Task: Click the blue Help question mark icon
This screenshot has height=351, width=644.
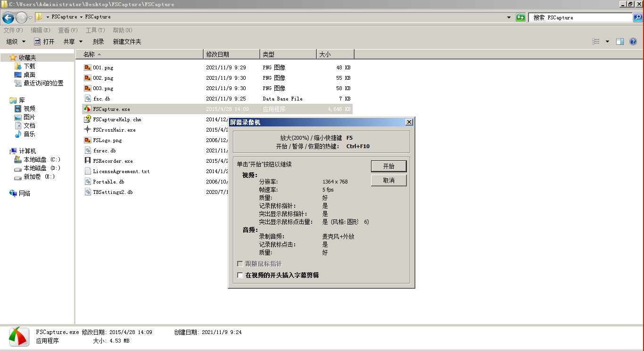Action: click(633, 41)
